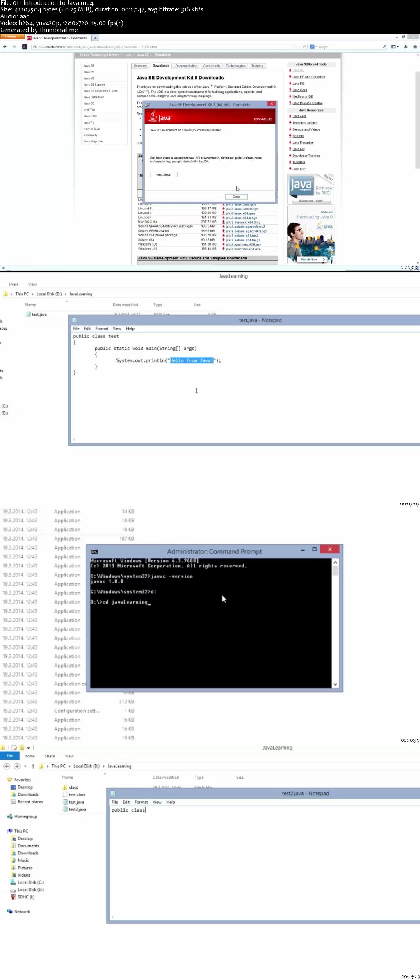Screen dimensions: 420x980
Task: Select Homegroup in the navigation pane
Action: point(22,817)
